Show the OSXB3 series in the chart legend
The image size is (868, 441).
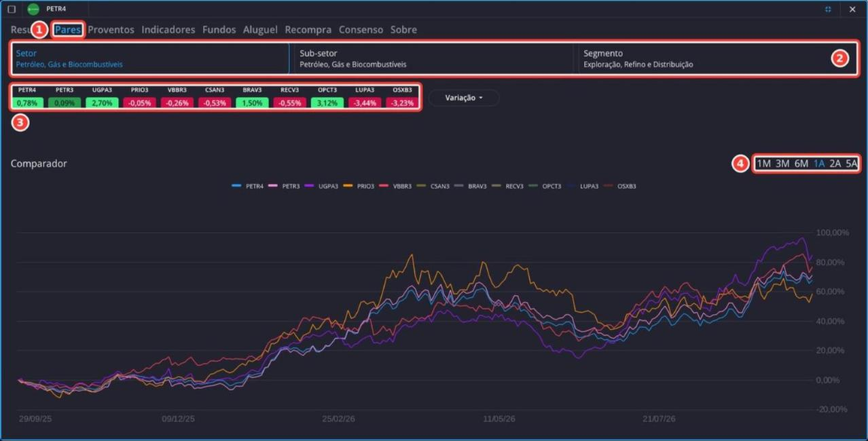point(620,186)
